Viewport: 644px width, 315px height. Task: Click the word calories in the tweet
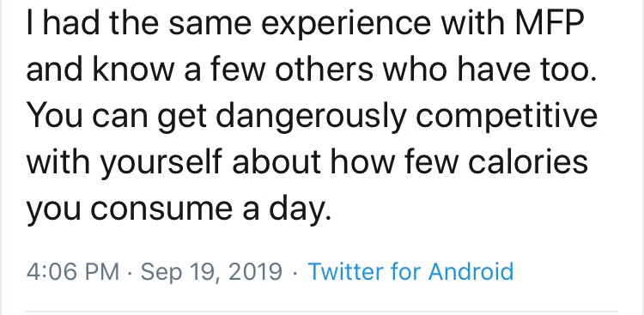[527, 161]
